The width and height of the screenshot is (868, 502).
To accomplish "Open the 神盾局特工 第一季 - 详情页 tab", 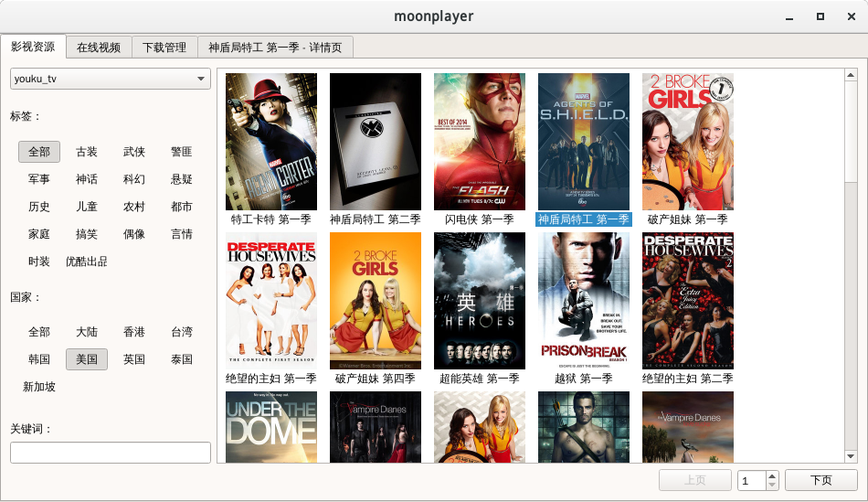I will coord(275,48).
